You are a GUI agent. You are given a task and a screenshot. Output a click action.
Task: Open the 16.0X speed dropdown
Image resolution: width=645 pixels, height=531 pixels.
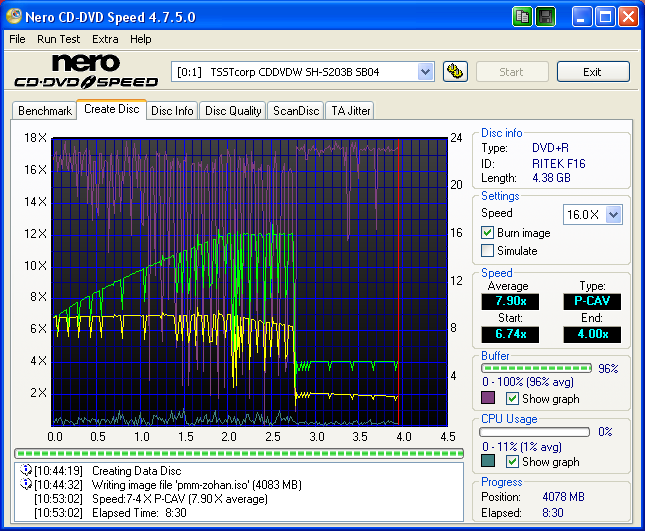pos(613,214)
